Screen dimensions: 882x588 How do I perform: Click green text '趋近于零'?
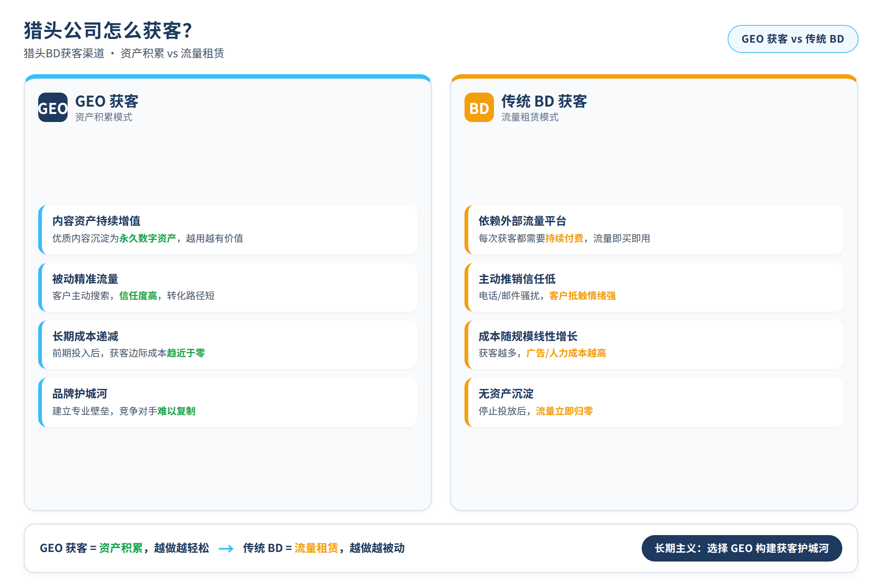coord(186,353)
